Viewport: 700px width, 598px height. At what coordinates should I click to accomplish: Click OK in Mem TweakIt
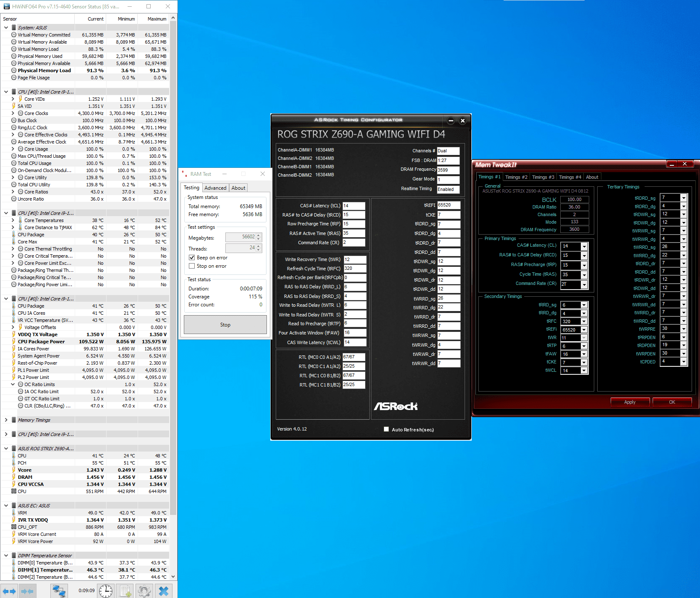tap(672, 402)
